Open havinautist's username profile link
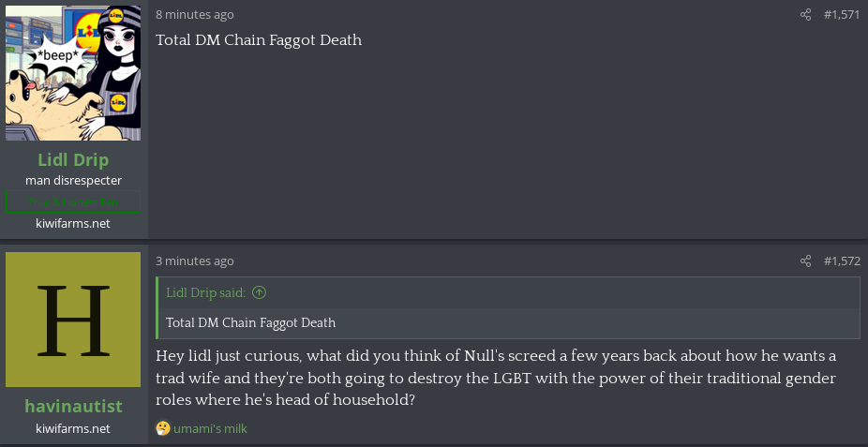The height and width of the screenshot is (447, 868). coord(73,407)
